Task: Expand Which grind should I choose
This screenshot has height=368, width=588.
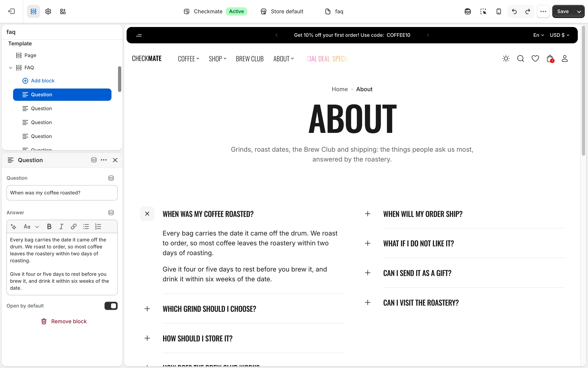Action: [x=147, y=309]
